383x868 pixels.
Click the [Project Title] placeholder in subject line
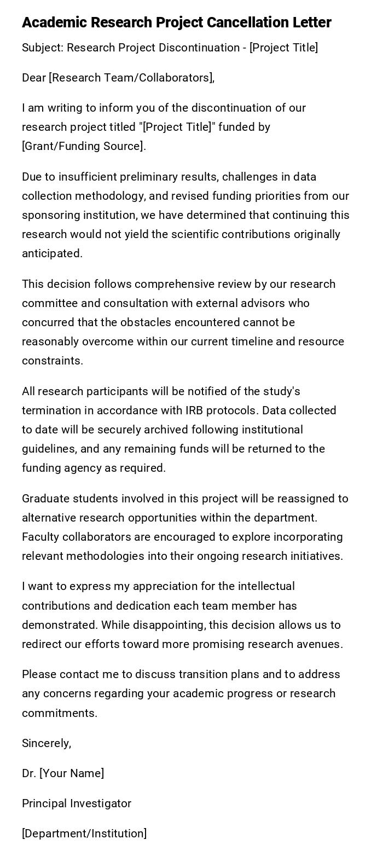point(283,48)
